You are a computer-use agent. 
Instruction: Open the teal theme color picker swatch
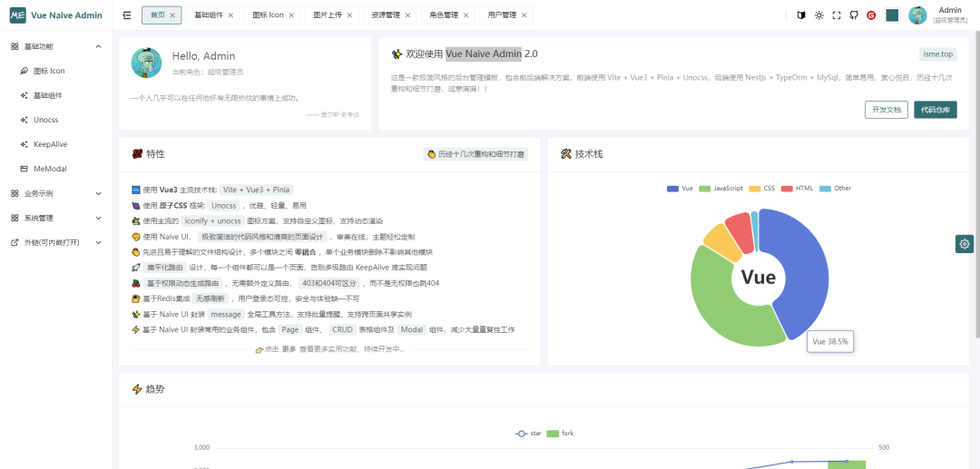point(892,15)
